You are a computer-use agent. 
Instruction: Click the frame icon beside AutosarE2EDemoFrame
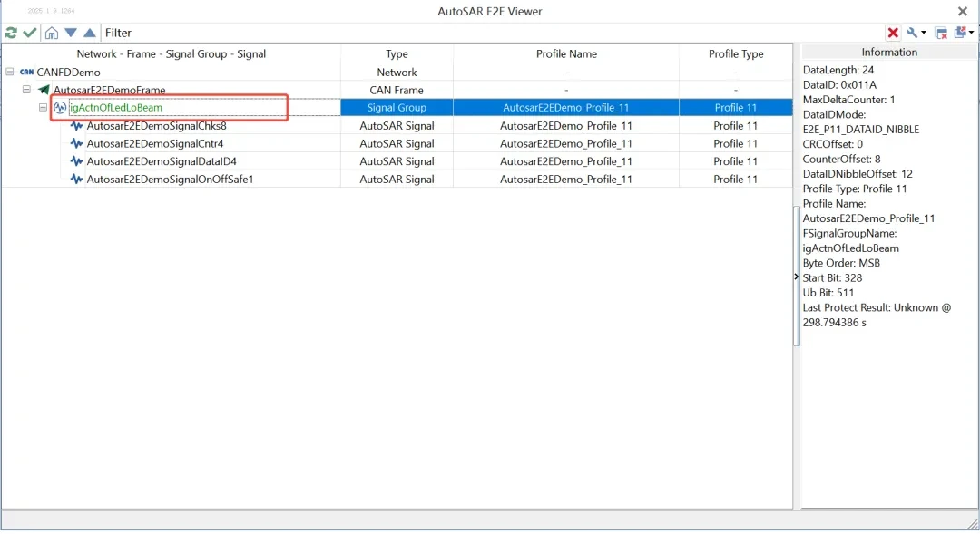(44, 90)
